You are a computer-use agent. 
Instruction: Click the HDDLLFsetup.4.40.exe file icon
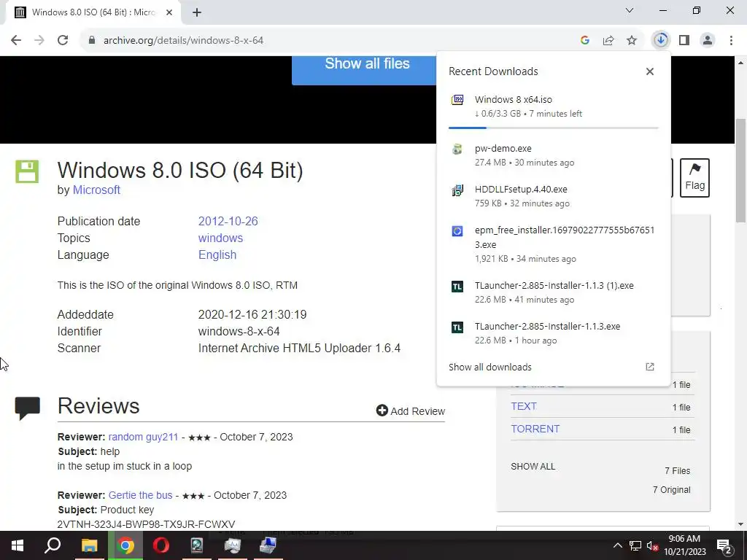point(457,190)
